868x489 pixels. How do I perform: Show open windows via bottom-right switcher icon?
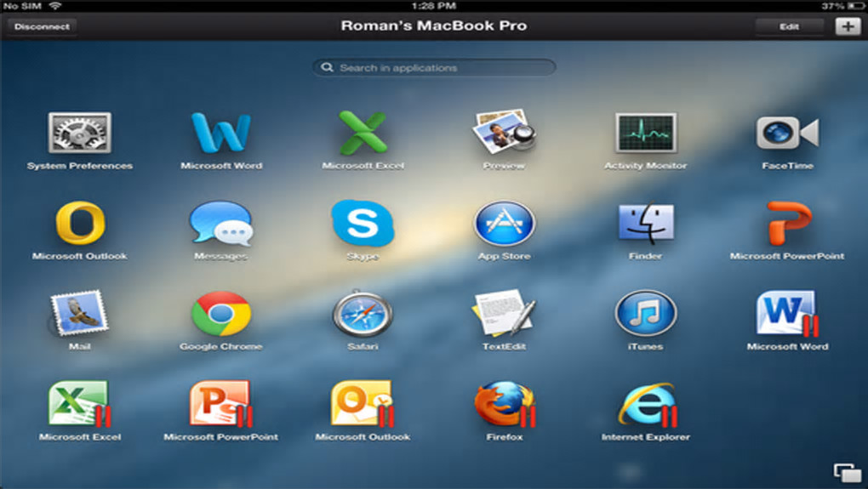tap(848, 473)
